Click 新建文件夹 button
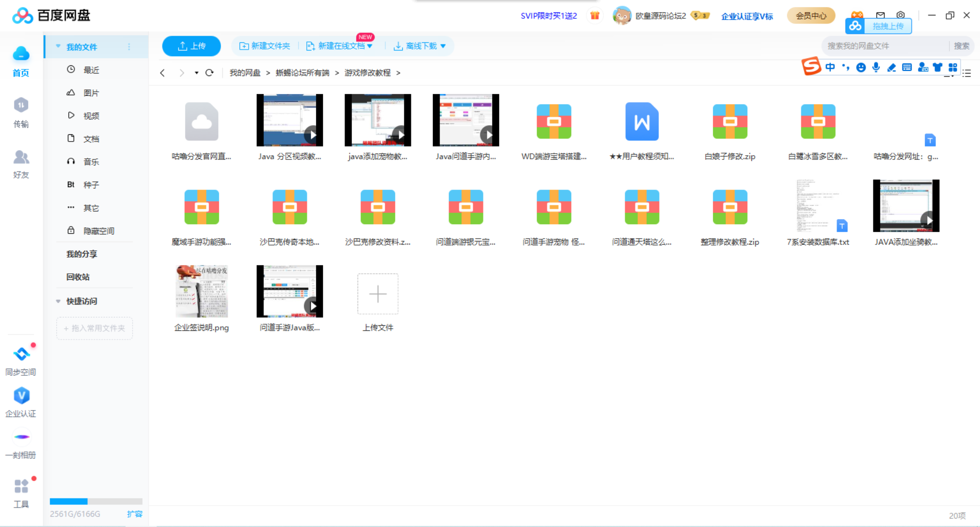Viewport: 980px width, 527px height. [264, 46]
